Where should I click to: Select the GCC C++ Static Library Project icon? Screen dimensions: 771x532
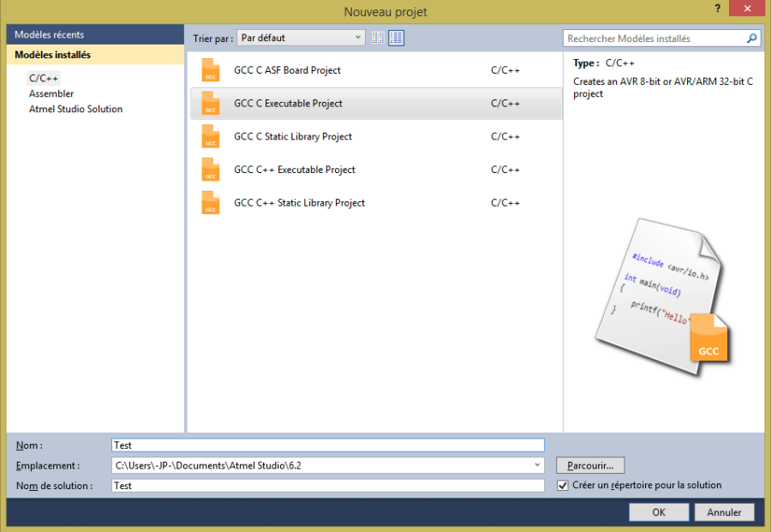click(x=211, y=203)
